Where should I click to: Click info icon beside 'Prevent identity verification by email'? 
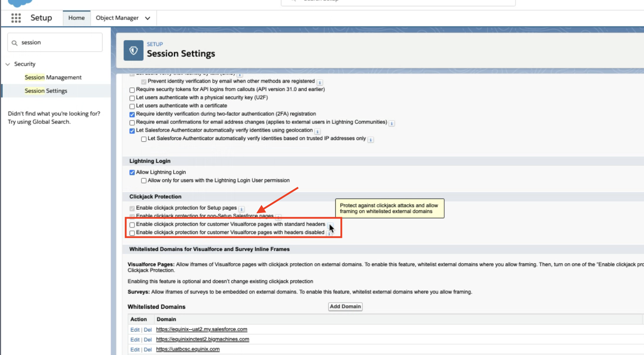(320, 82)
